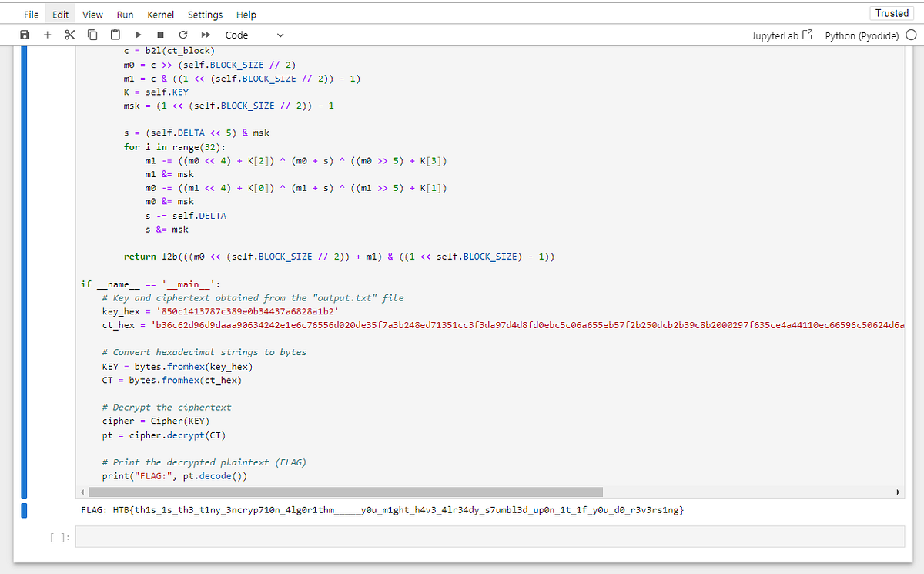Click the blue collapser bar of the code cell

(24, 271)
